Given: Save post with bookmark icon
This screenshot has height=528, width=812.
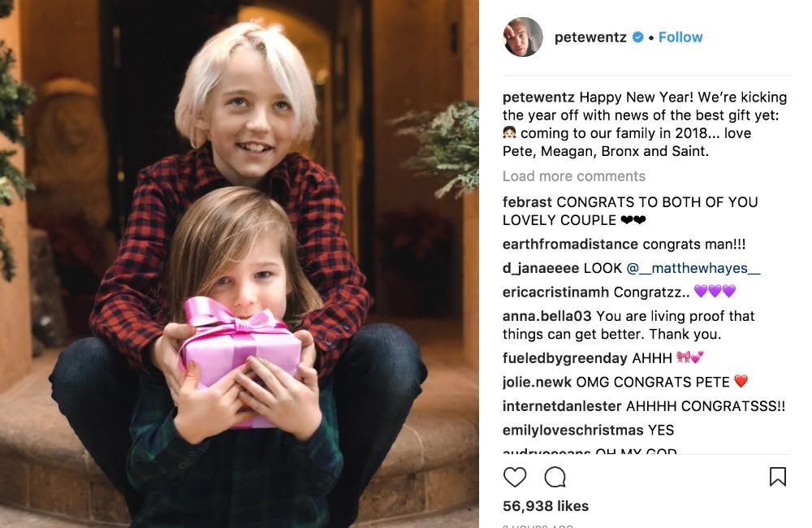Looking at the screenshot, I should tap(777, 477).
